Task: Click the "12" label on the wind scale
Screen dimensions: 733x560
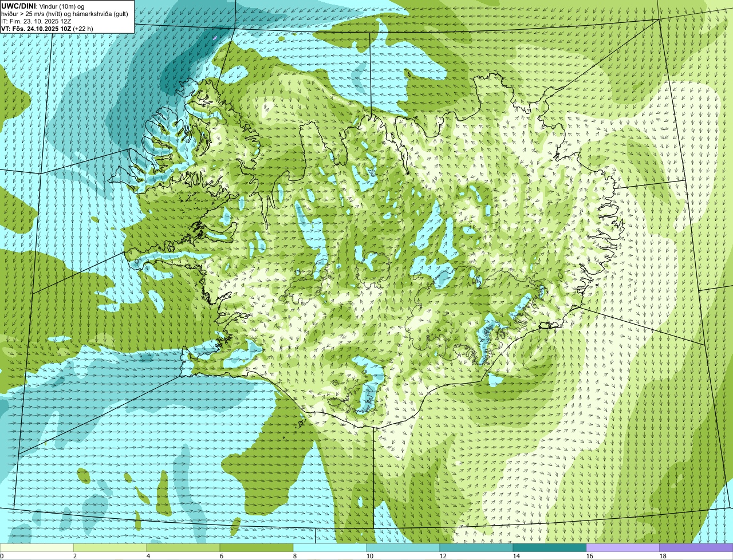Action: pos(443,556)
